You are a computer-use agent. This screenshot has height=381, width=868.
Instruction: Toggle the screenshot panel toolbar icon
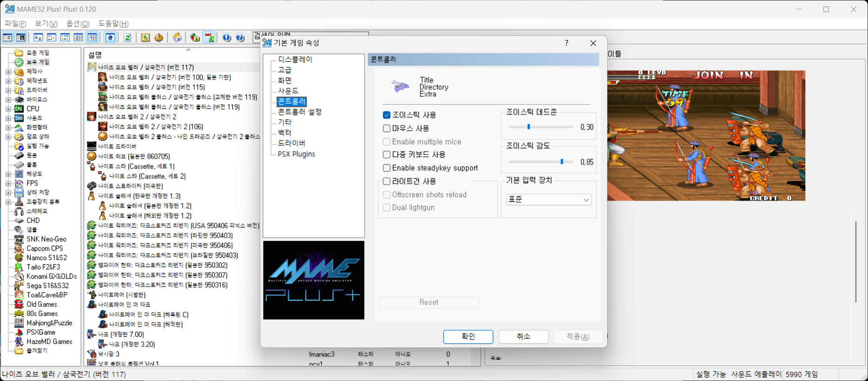[x=21, y=38]
